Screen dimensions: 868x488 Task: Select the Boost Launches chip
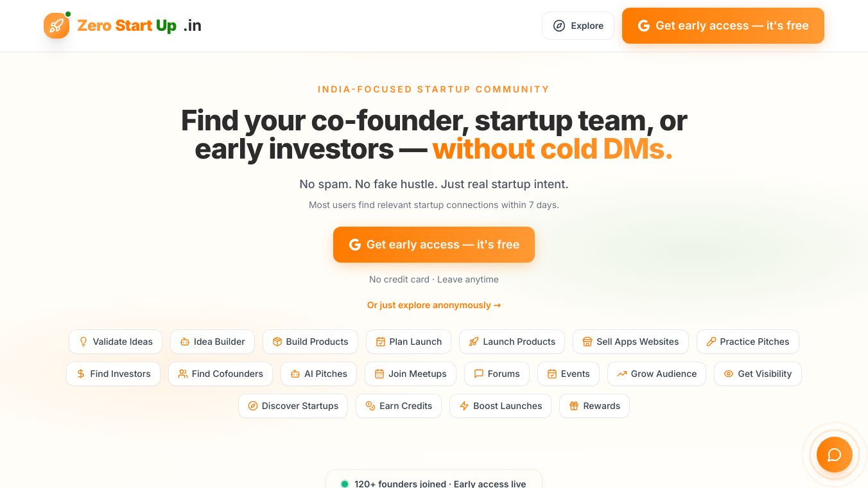click(x=500, y=406)
